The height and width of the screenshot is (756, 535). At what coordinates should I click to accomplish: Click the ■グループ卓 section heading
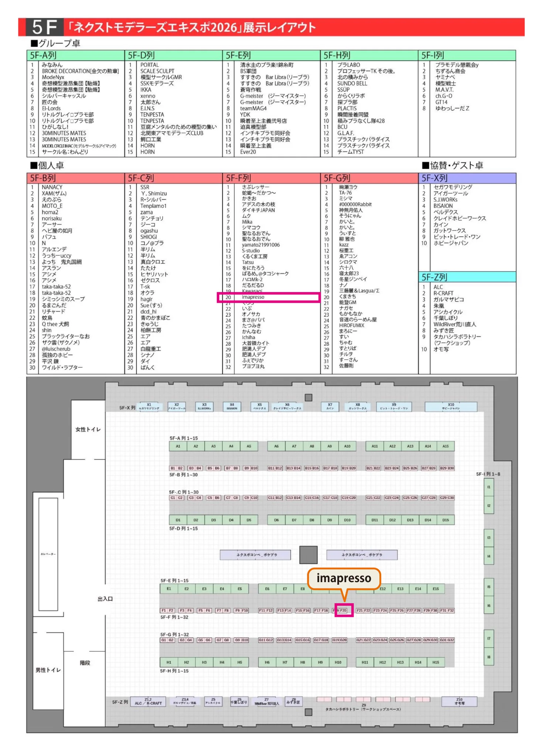pyautogui.click(x=55, y=43)
